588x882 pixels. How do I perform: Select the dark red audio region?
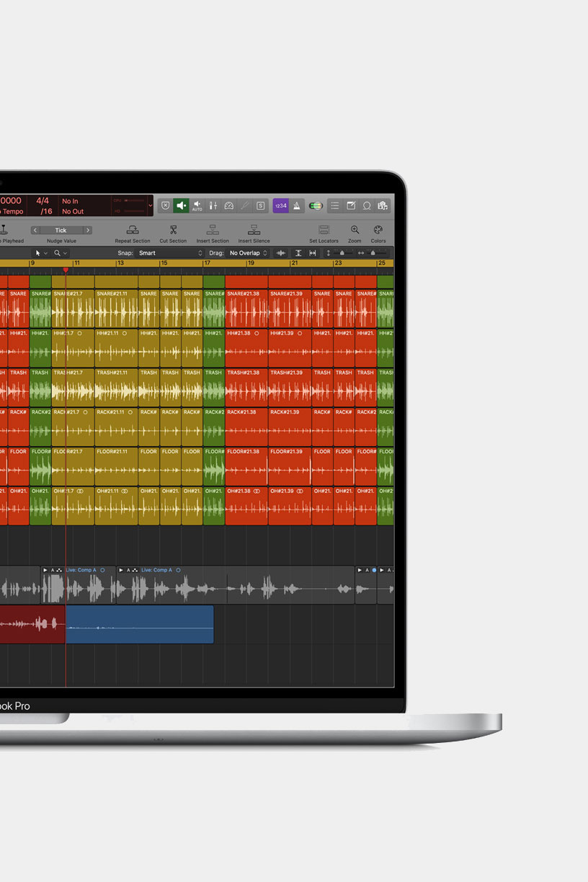pyautogui.click(x=32, y=624)
